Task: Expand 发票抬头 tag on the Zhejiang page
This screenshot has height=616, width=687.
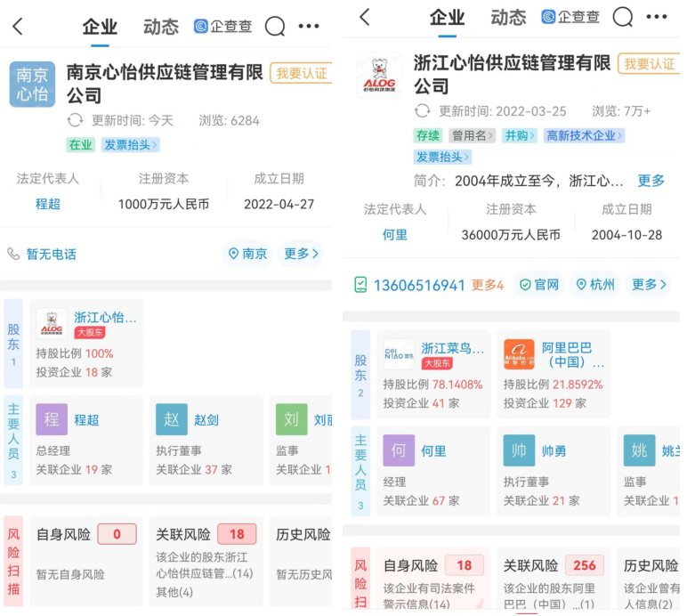Action: 442,157
